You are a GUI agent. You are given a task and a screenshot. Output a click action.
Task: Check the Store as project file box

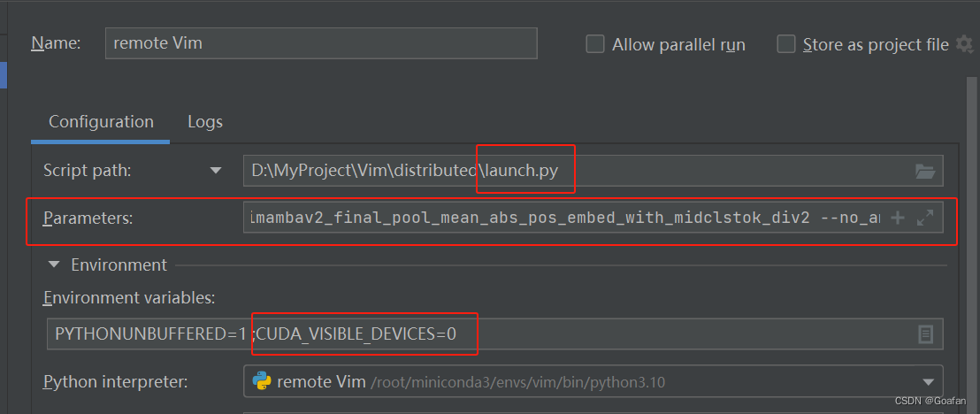[785, 44]
